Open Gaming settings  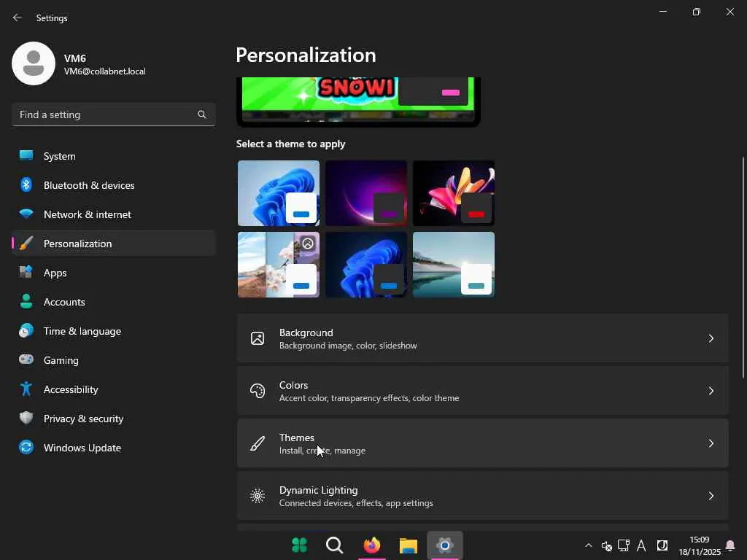[114, 360]
